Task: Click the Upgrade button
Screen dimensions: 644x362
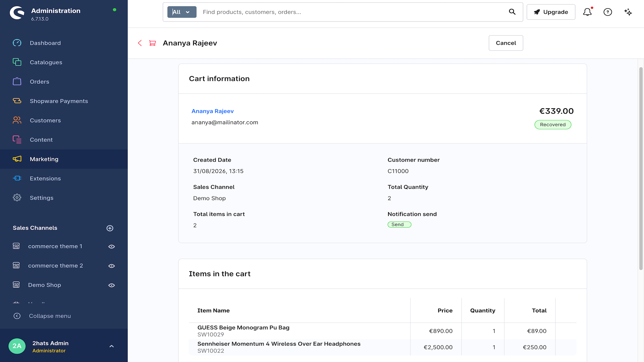Action: point(551,12)
